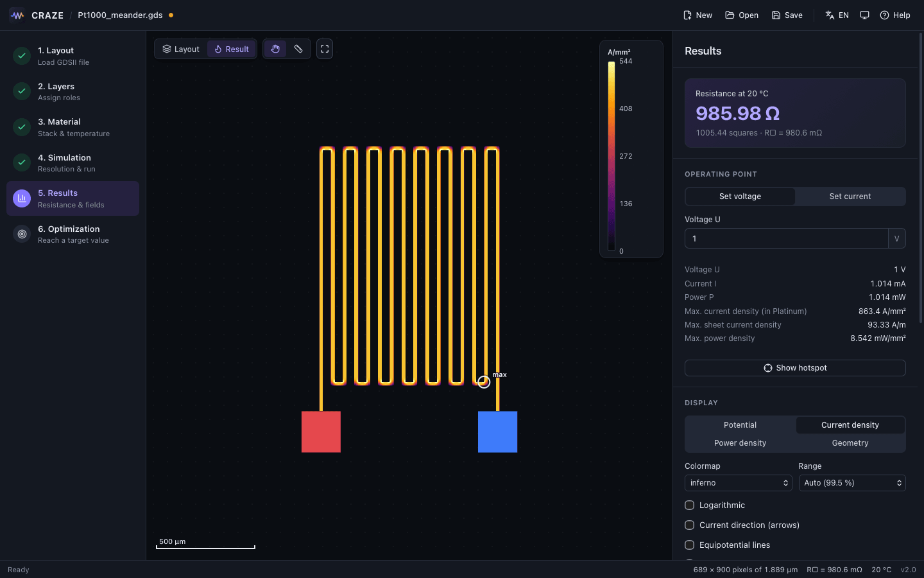Click the Material step green checkmark icon
Image resolution: width=924 pixels, height=578 pixels.
pyautogui.click(x=22, y=127)
